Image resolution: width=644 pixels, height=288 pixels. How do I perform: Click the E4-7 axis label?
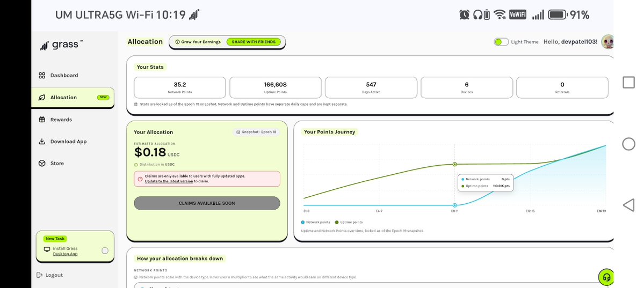click(x=379, y=211)
